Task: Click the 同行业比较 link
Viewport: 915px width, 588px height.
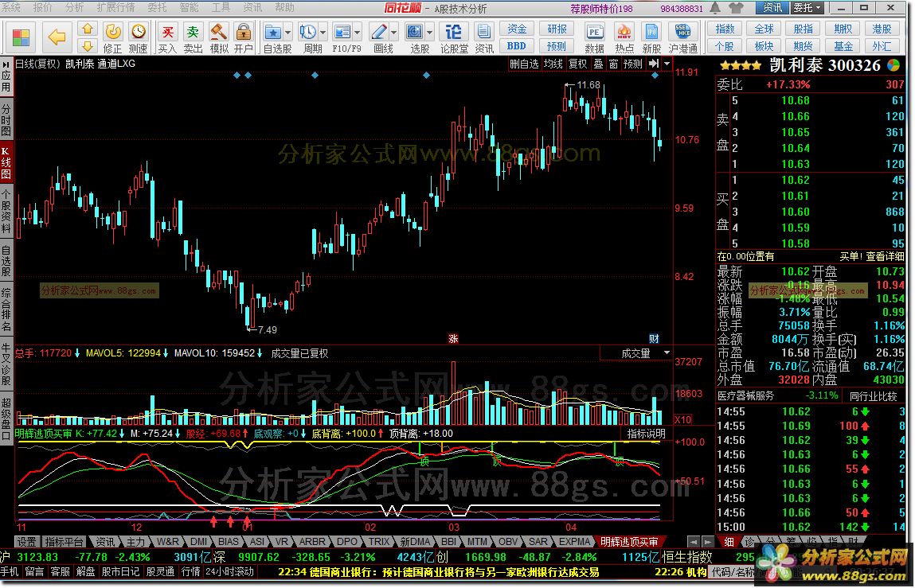Action: [873, 396]
